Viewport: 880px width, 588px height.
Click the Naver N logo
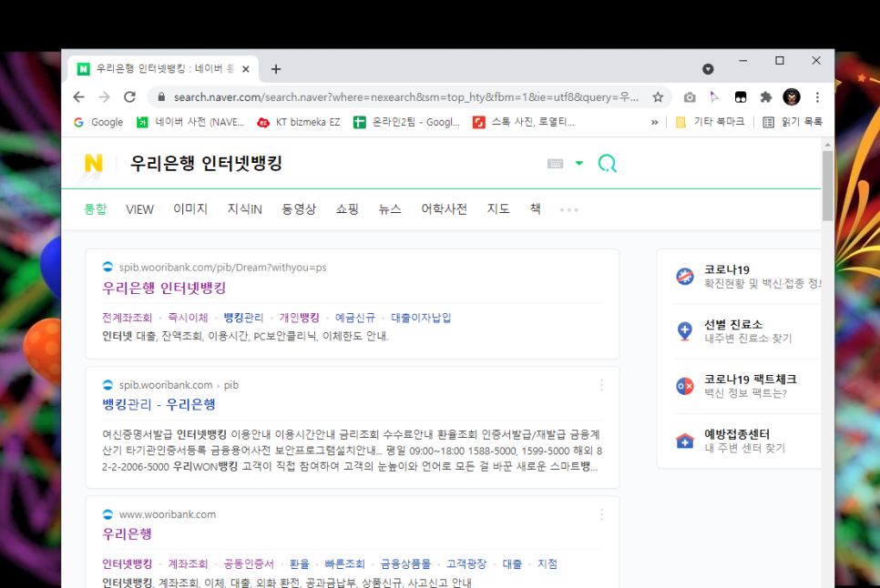pyautogui.click(x=93, y=164)
